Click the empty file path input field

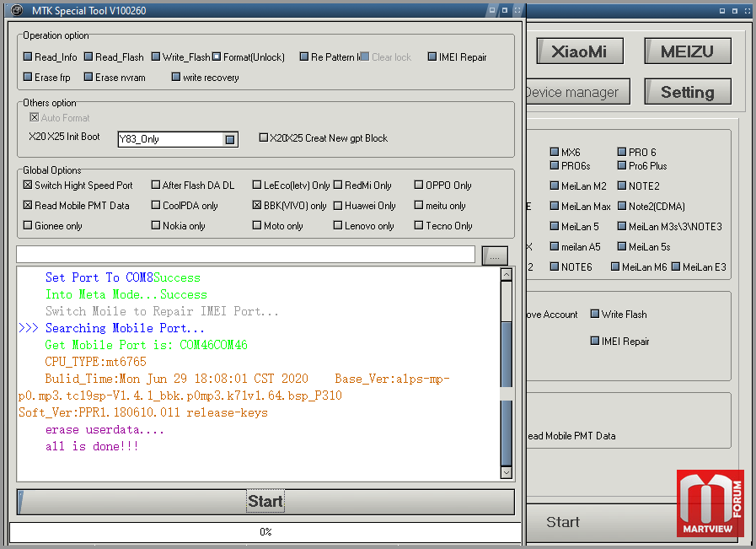coord(246,254)
